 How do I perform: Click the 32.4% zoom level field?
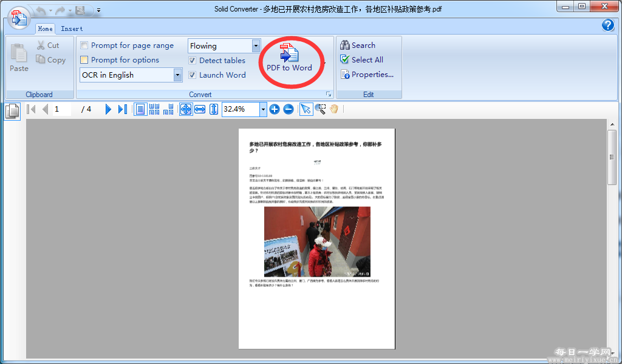coord(241,109)
